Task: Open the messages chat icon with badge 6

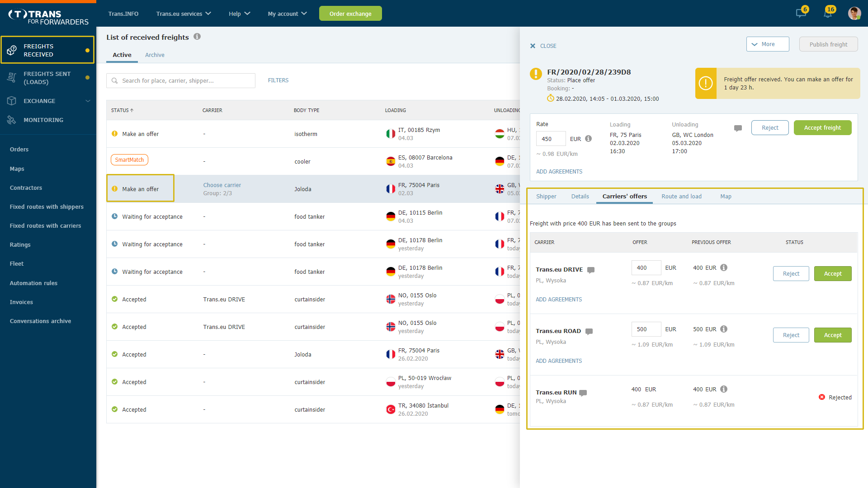Action: pos(801,13)
